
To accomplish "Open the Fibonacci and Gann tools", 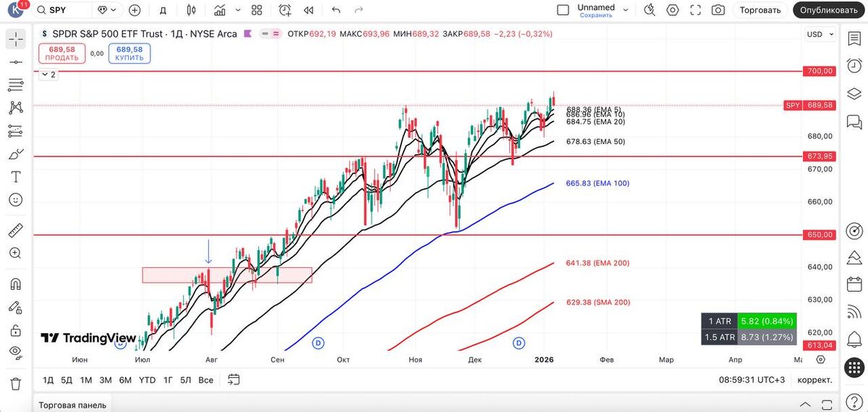I will point(15,85).
